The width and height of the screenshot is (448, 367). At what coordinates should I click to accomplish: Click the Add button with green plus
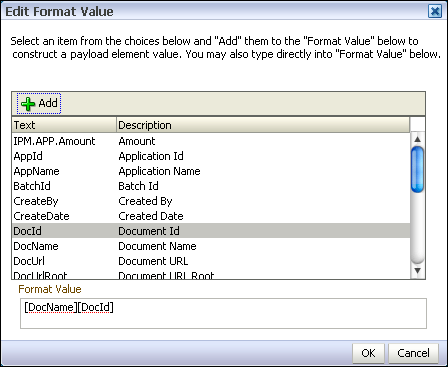[39, 103]
